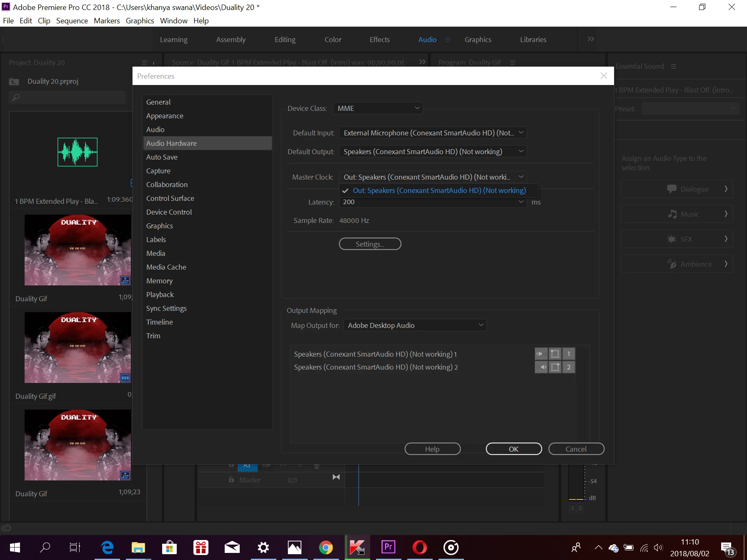The width and height of the screenshot is (747, 560).
Task: Select Playback in the Preferences list
Action: point(207,295)
